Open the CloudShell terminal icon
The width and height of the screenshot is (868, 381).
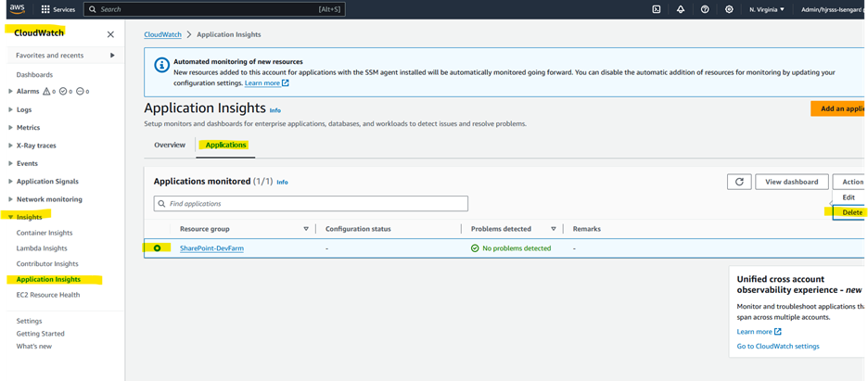(x=657, y=9)
